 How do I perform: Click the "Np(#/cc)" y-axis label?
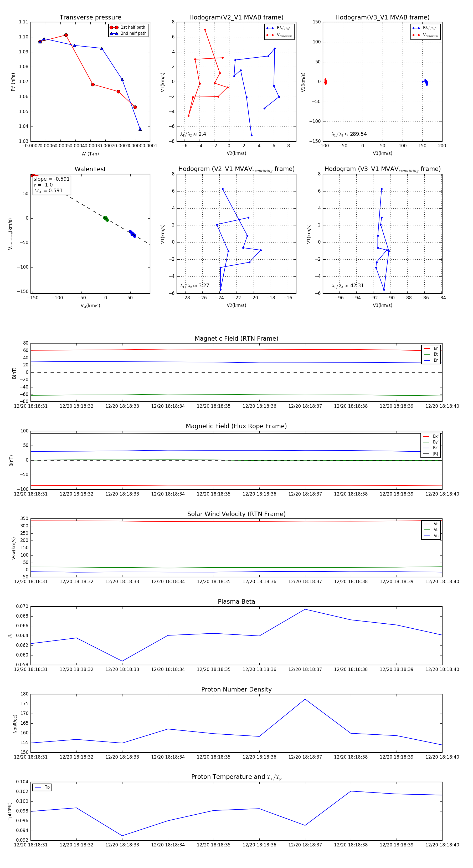15,723
